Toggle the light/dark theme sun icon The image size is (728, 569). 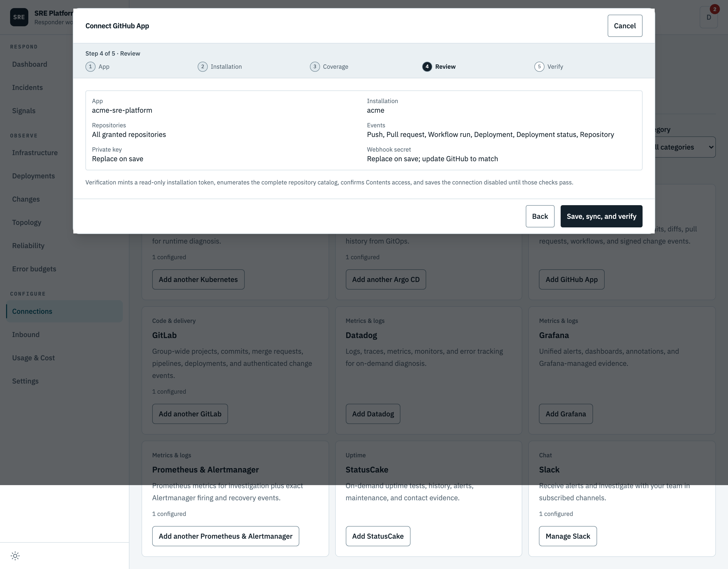click(x=15, y=556)
